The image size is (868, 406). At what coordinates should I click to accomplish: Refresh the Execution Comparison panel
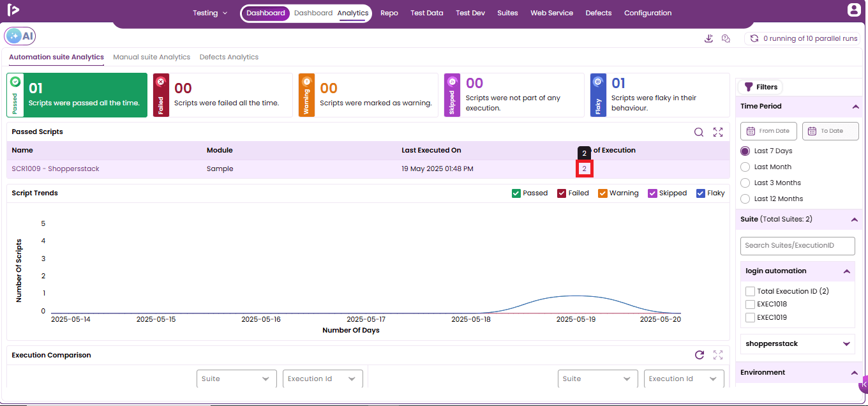[700, 355]
